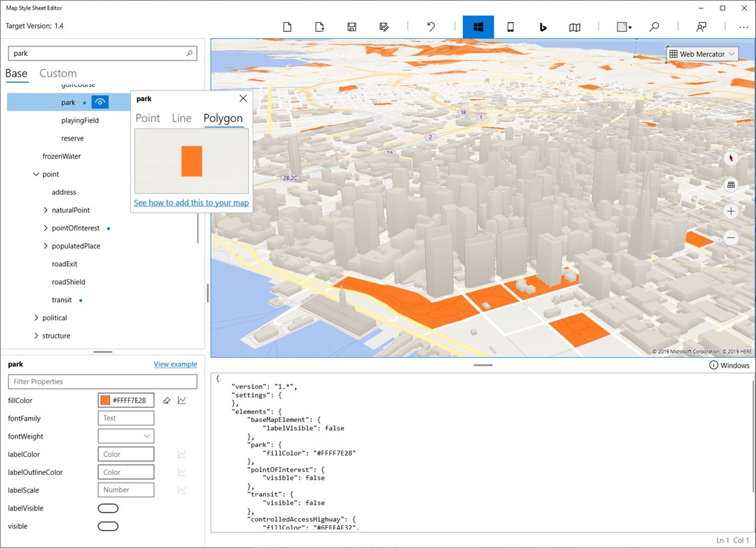Toggle the eye icon on park item
This screenshot has width=756, height=548.
(x=100, y=102)
